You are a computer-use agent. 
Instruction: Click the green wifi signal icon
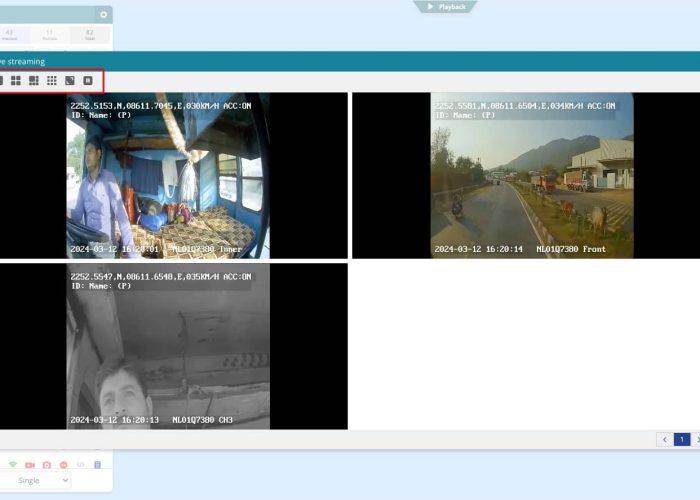click(x=13, y=465)
